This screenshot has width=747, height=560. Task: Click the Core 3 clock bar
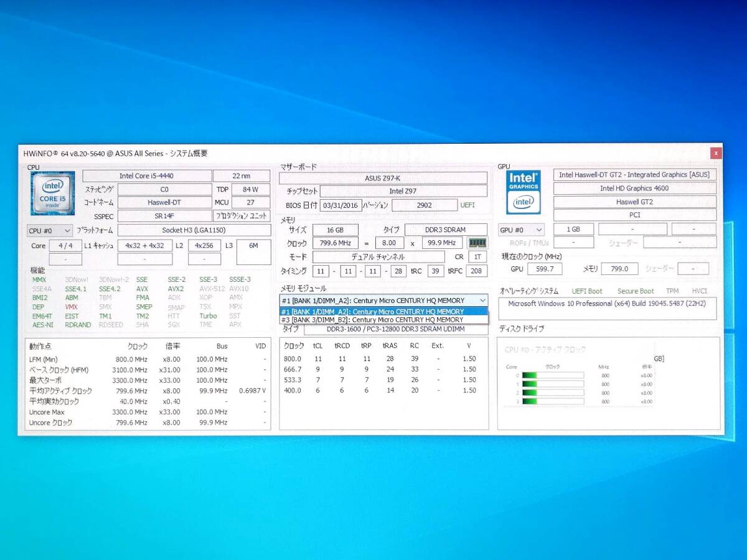(x=553, y=401)
